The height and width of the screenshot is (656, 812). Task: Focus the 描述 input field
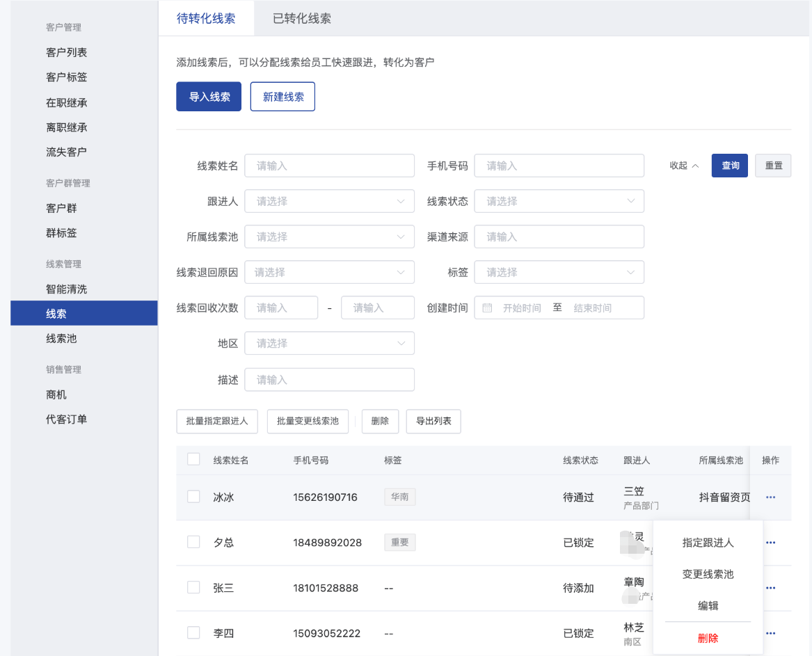tap(329, 380)
